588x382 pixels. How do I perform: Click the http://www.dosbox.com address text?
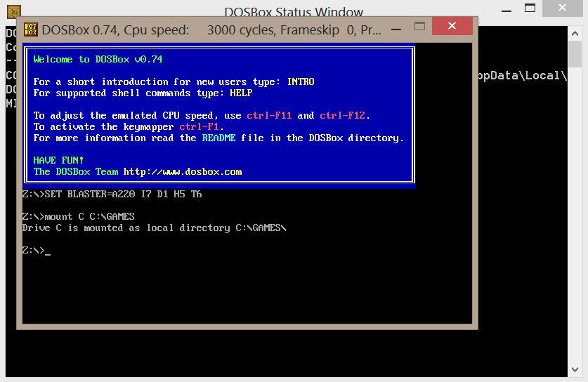183,172
